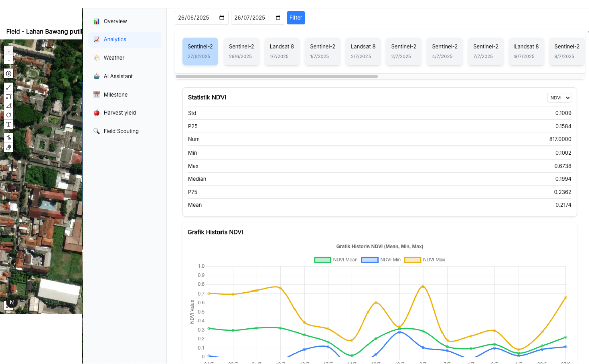Select the draw rectangle tool on map
Viewport: 589px width, 364px height.
click(9, 96)
